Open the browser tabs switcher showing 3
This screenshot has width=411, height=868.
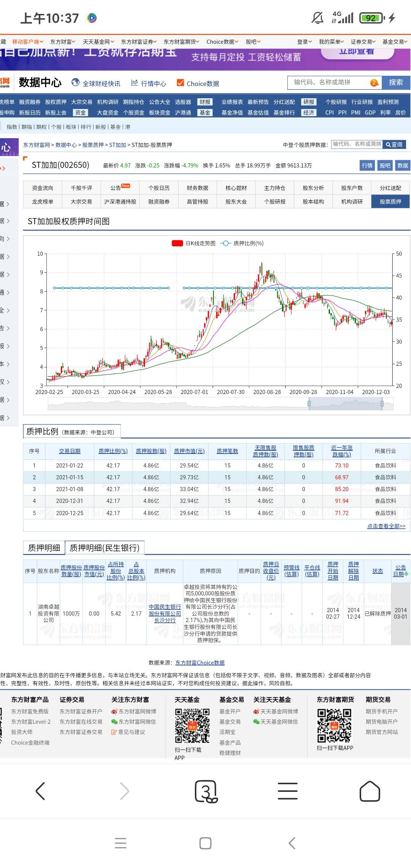206,791
